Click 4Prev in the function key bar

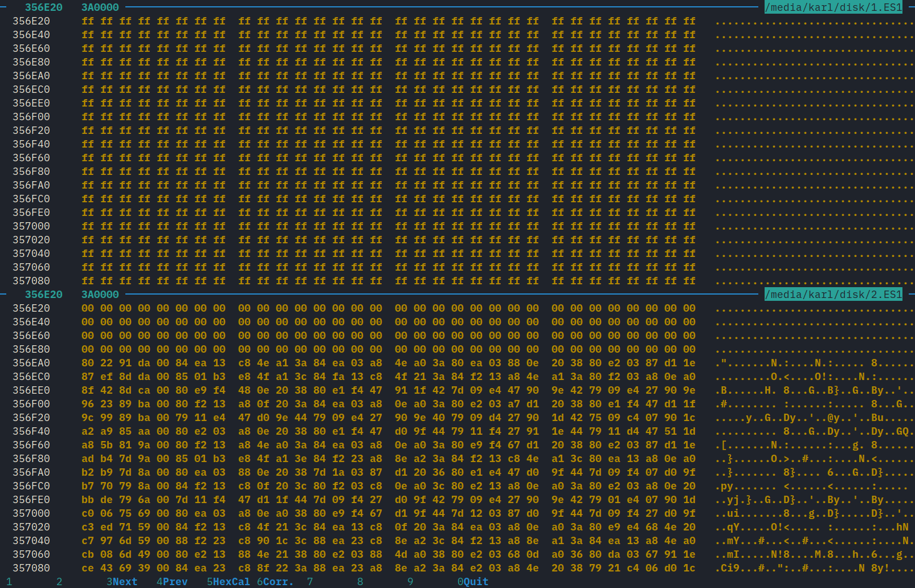(172, 582)
